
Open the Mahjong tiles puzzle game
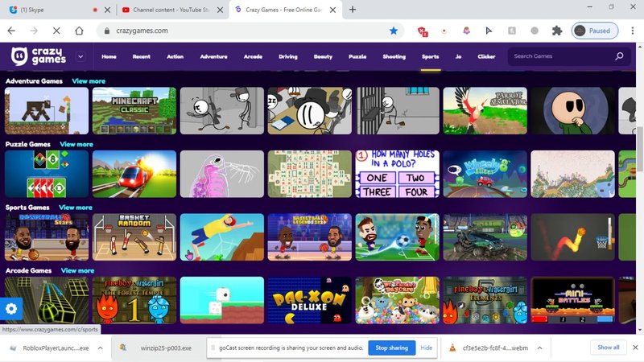coord(310,174)
